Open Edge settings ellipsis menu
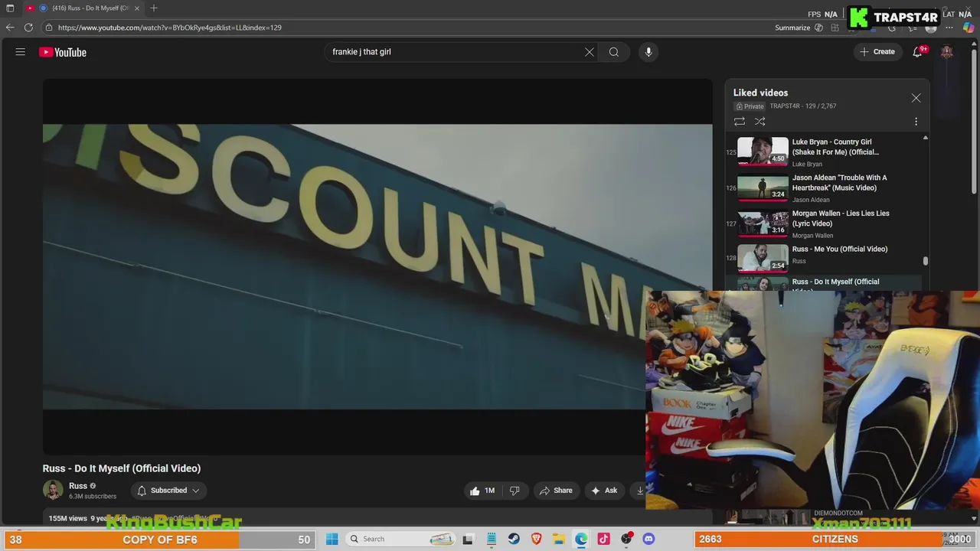Screen dimensions: 980x551 coord(949,28)
